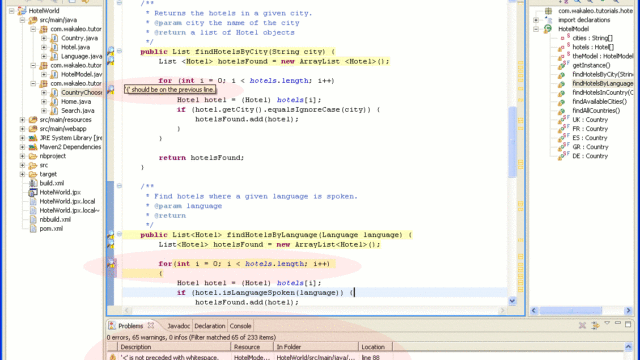Select HotelModel.java in the package tree
Screen dimensions: 640x360
pos(81,74)
